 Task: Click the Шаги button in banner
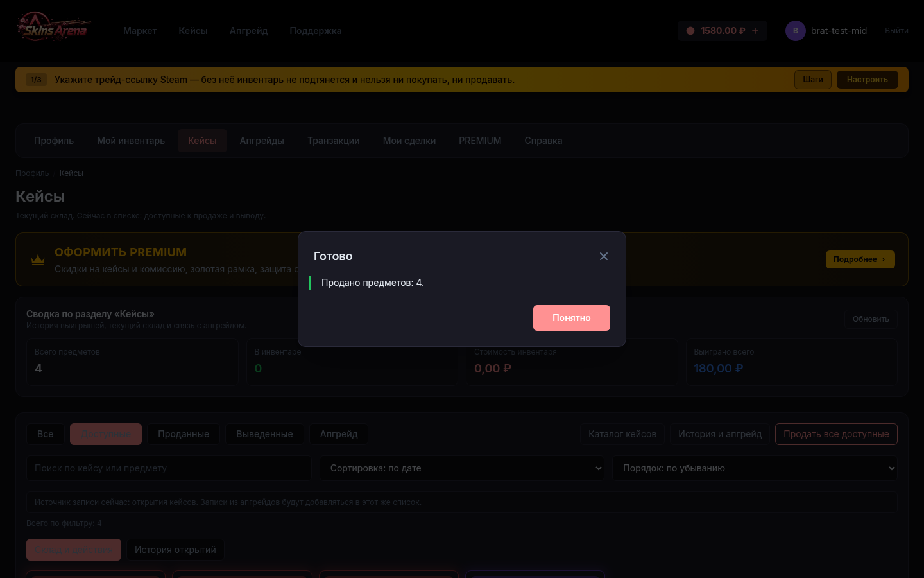point(813,80)
